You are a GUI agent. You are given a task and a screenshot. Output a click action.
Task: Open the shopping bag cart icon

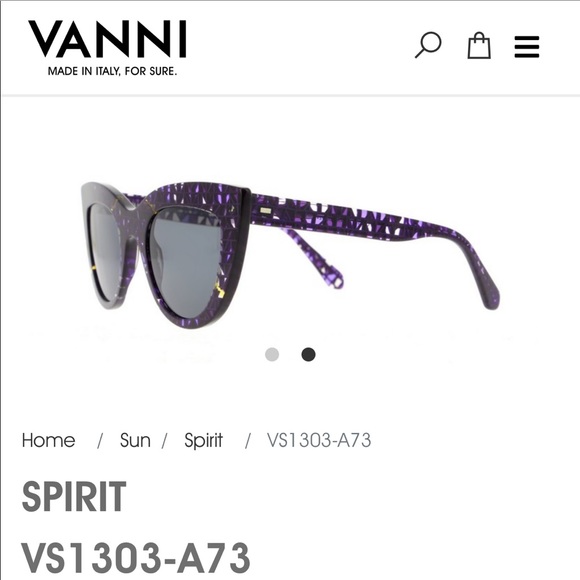pyautogui.click(x=479, y=45)
